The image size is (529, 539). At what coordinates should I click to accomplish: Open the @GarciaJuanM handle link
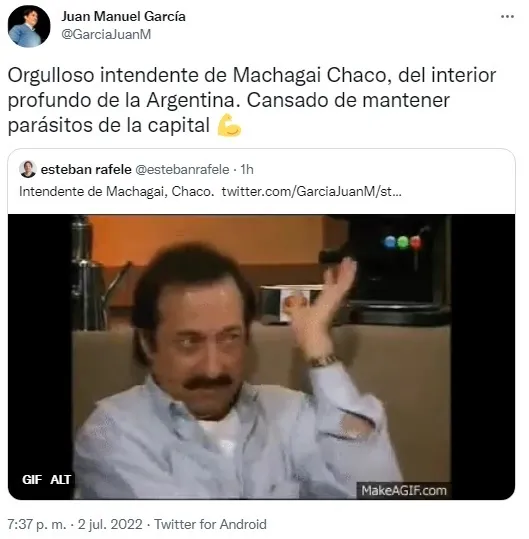106,34
